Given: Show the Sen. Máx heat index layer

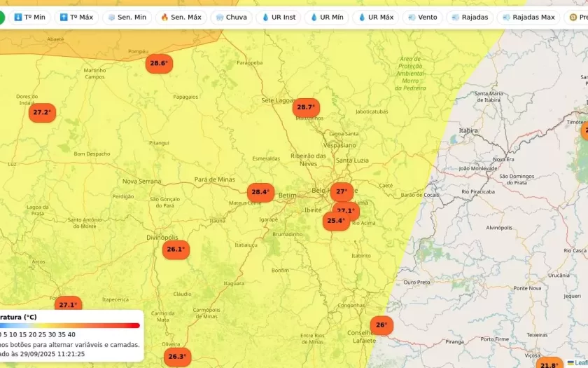Looking at the screenshot, I should pos(180,17).
